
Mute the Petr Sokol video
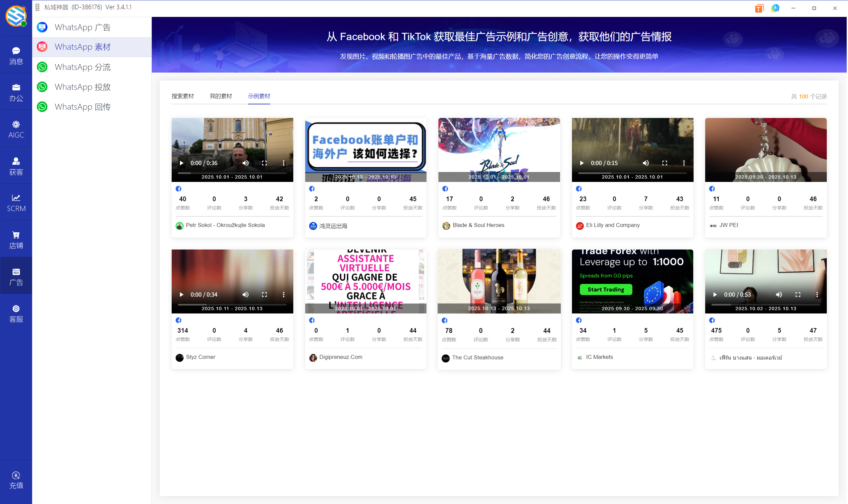pos(246,163)
